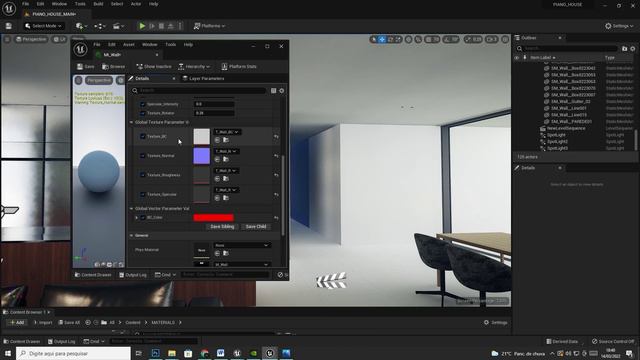The height and width of the screenshot is (360, 640).
Task: Edit the Specular_Intensity value field
Action: [214, 104]
